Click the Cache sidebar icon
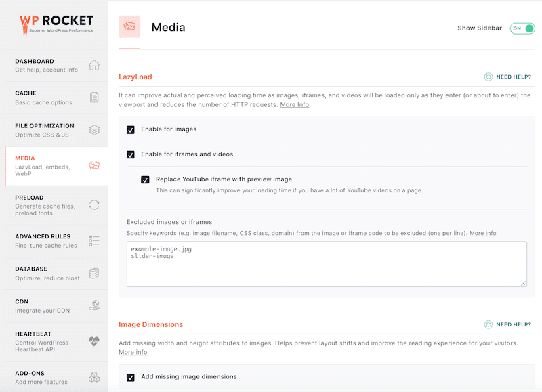This screenshot has height=392, width=542. (x=95, y=97)
